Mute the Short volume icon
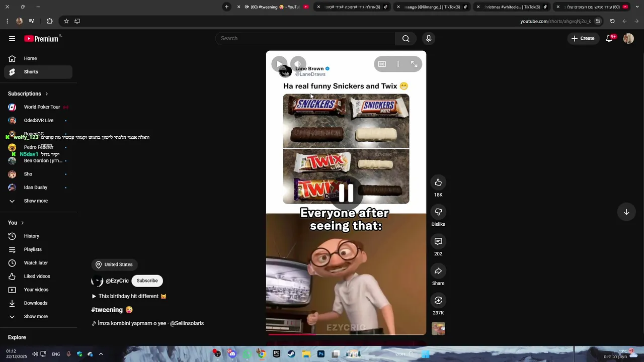The width and height of the screenshot is (644, 362). (298, 64)
